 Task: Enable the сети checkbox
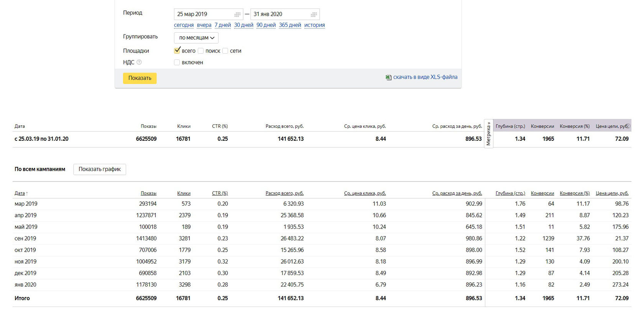click(225, 51)
